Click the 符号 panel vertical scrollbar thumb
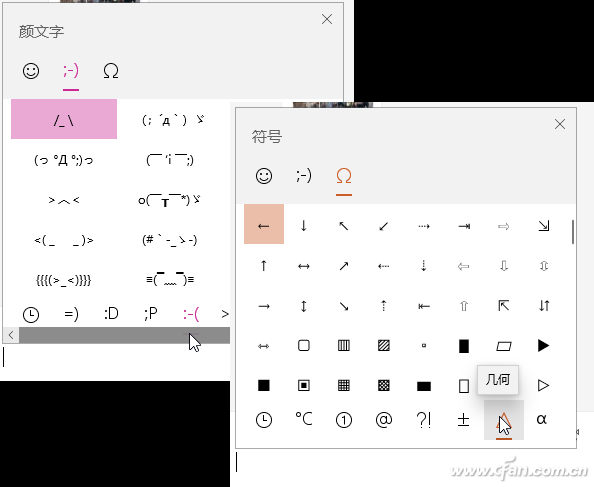594x487 pixels. click(x=572, y=232)
